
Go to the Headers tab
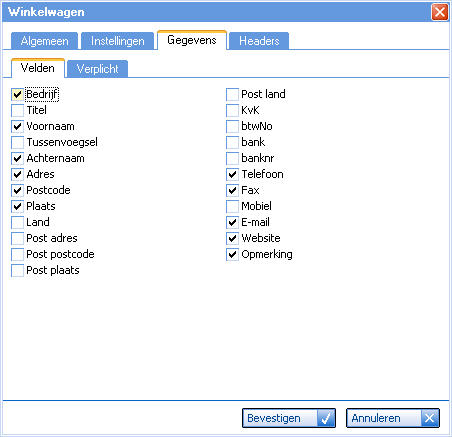coord(259,41)
